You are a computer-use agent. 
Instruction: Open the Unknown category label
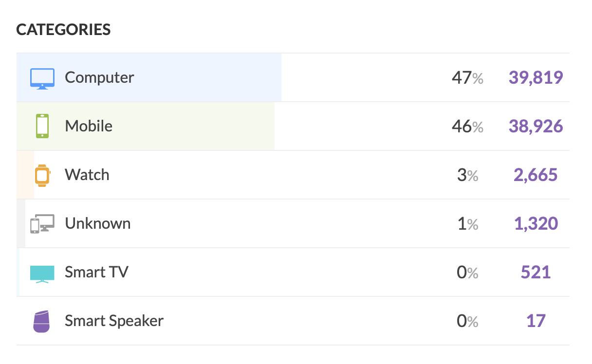98,223
